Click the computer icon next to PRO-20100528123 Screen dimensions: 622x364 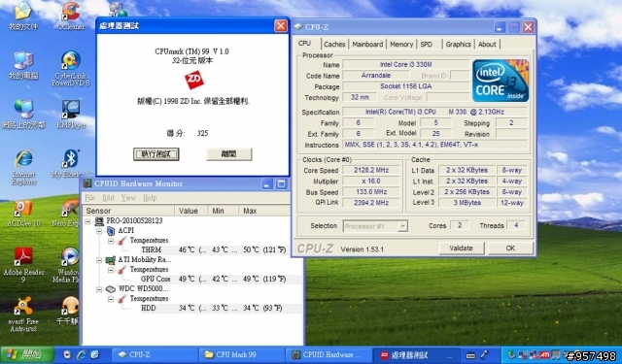coord(99,221)
